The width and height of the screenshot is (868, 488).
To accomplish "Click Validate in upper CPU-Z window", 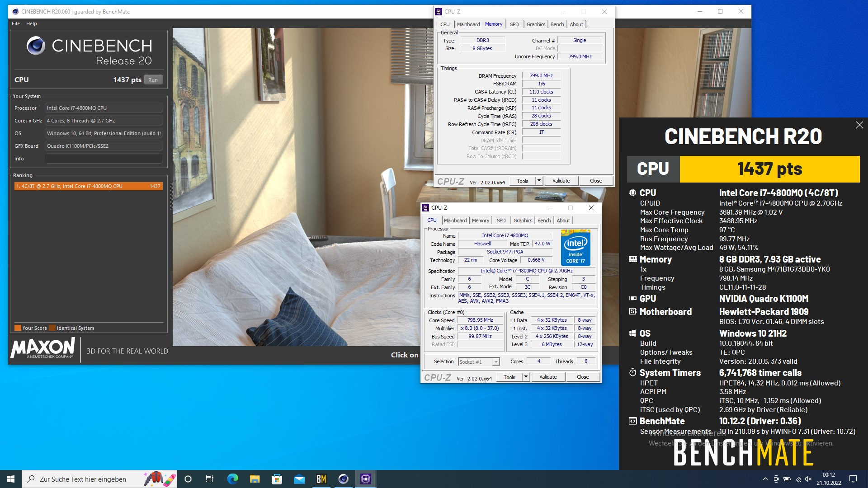I will point(561,181).
